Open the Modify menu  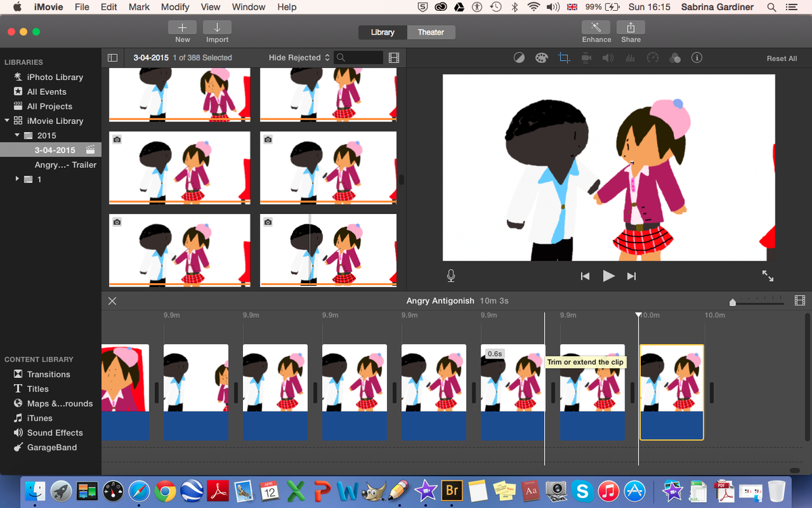[x=175, y=7]
